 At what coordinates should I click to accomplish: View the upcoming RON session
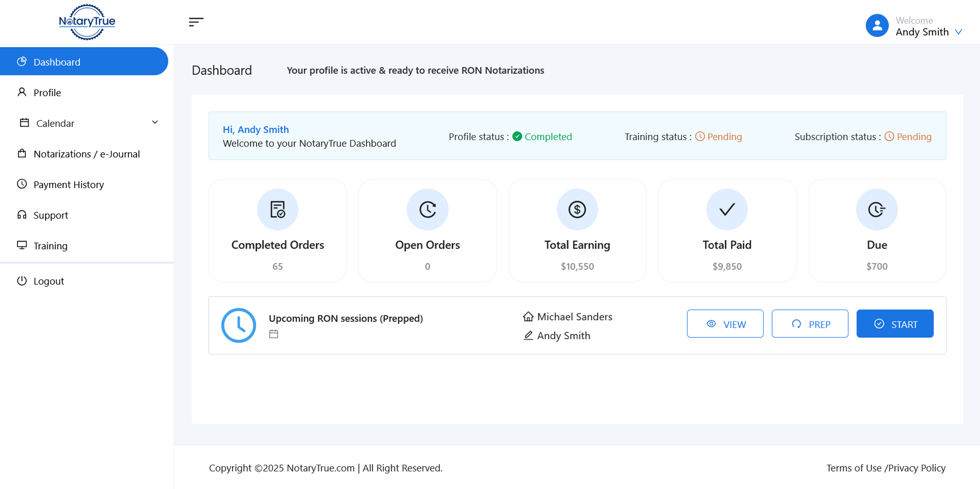pyautogui.click(x=725, y=324)
